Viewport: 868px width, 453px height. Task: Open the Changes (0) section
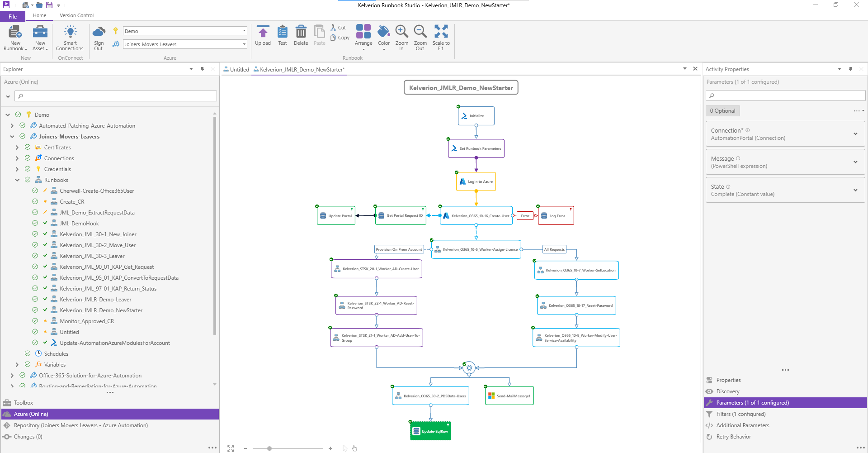110,437
